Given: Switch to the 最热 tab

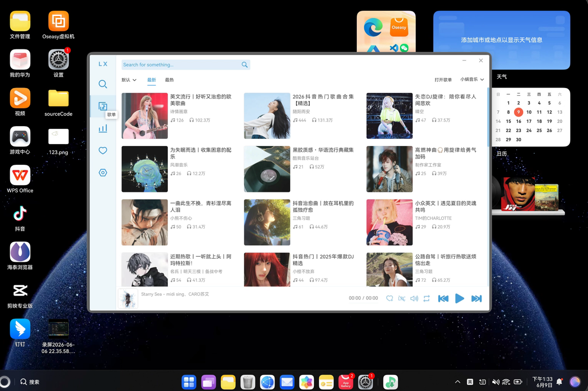Looking at the screenshot, I should pos(169,80).
